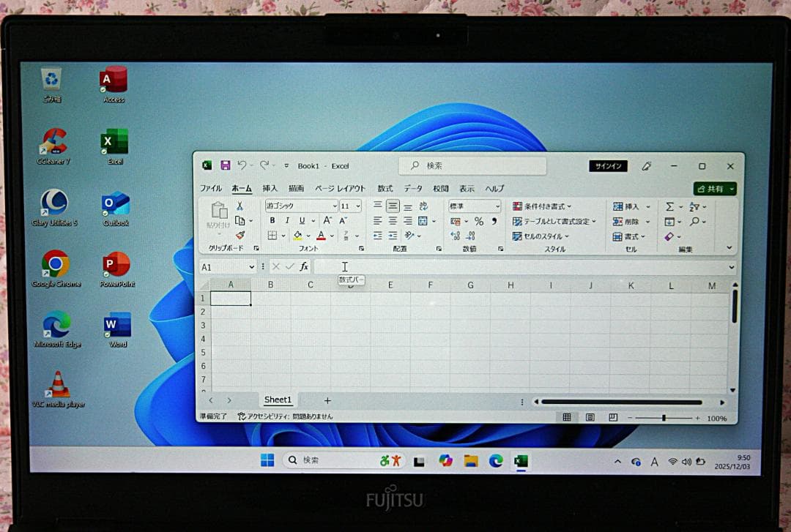The height and width of the screenshot is (532, 791).
Task: Apply bold formatting with the B icon
Action: [272, 220]
